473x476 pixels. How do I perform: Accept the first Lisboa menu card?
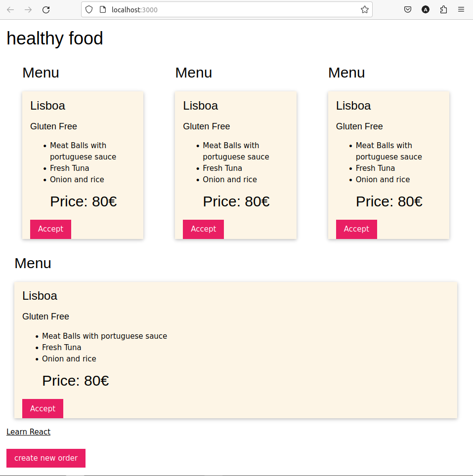[50, 229]
